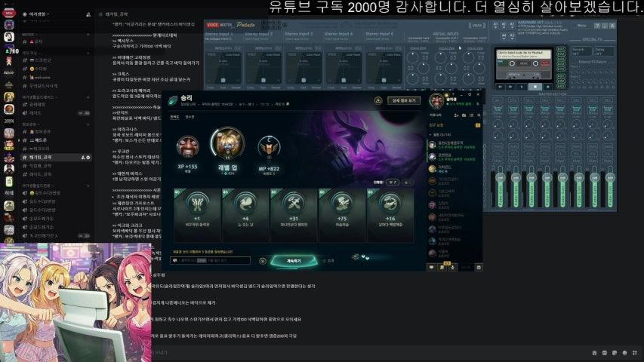Open the 친구 요청 row

click(x=454, y=124)
